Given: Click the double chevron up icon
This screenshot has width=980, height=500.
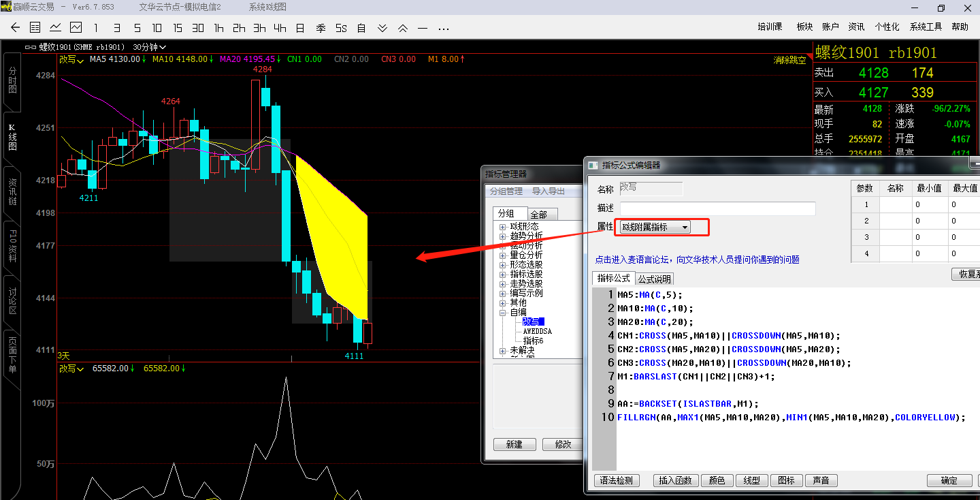Looking at the screenshot, I should (x=403, y=28).
